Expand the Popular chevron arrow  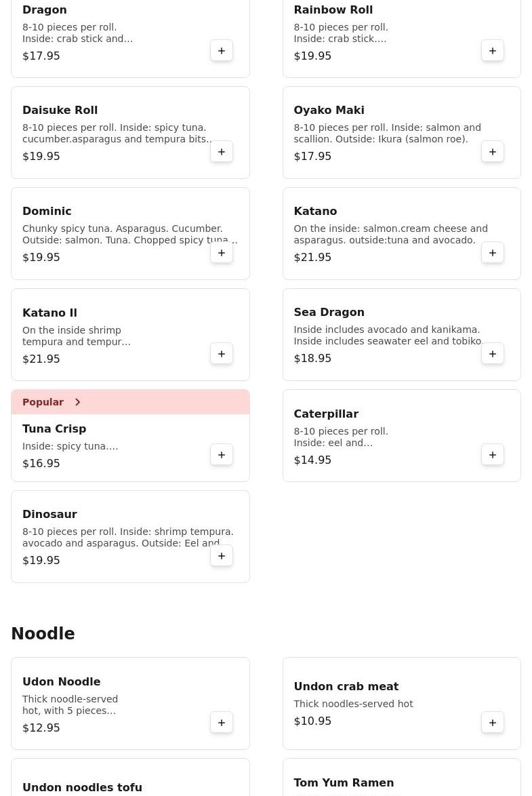pos(78,402)
